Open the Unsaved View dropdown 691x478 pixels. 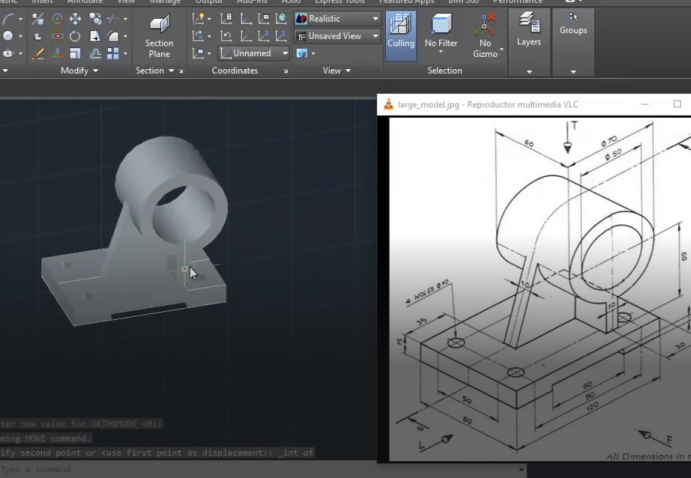coord(337,36)
